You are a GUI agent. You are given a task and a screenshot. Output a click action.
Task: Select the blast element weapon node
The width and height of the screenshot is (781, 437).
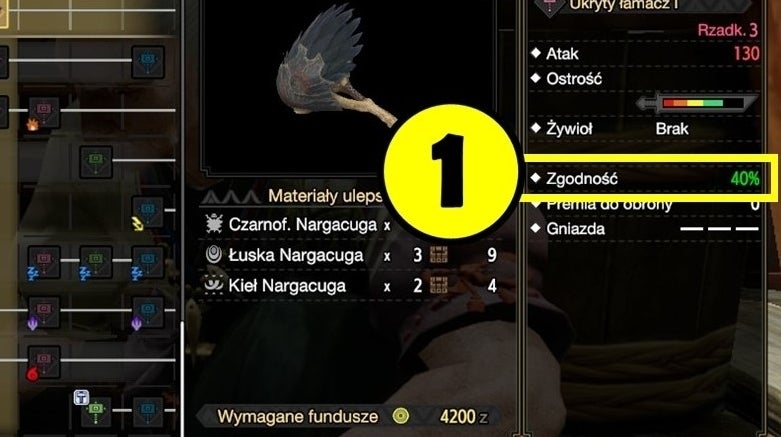(x=44, y=362)
